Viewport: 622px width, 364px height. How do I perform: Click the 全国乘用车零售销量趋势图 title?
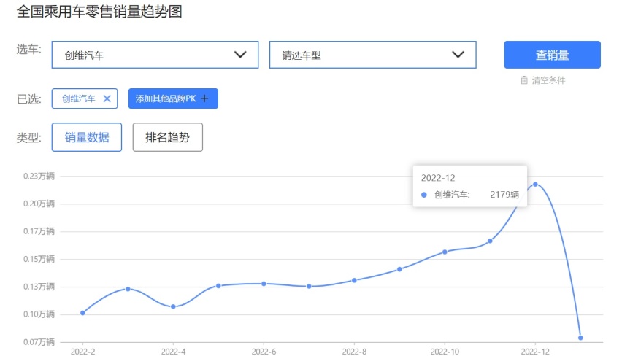[x=99, y=12]
